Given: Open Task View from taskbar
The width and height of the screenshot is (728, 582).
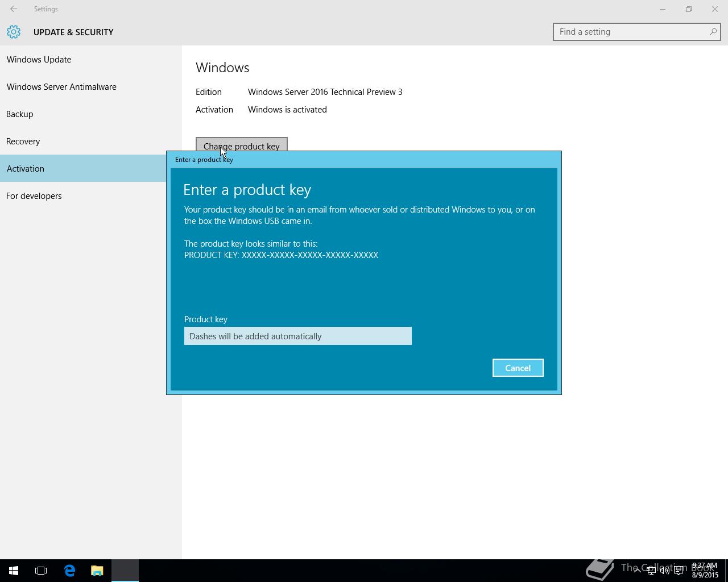Looking at the screenshot, I should tap(41, 571).
